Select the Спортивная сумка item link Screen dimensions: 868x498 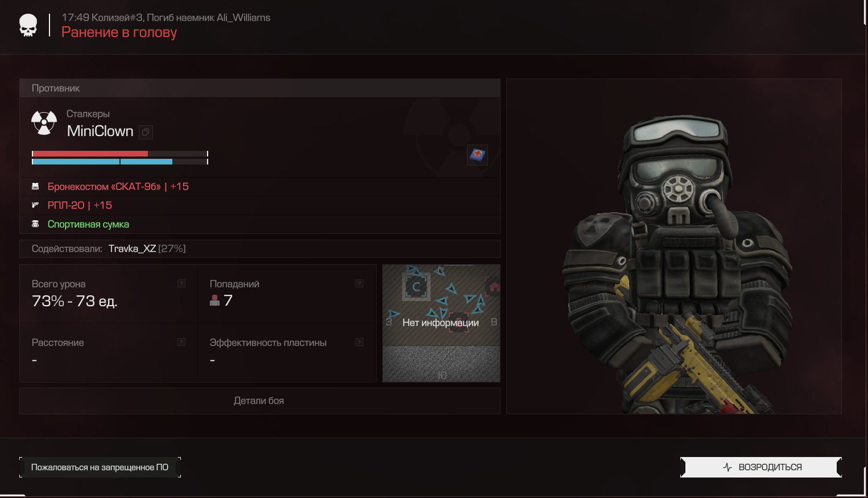click(x=88, y=224)
